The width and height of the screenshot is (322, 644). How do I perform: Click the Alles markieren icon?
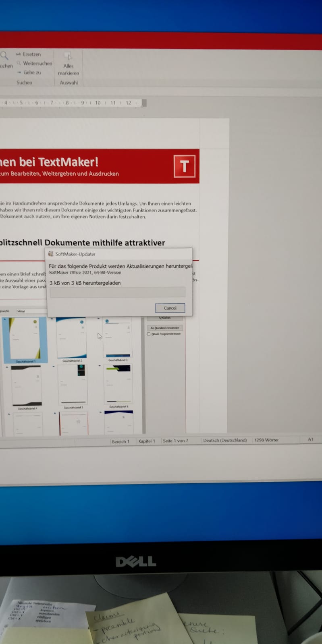68,56
